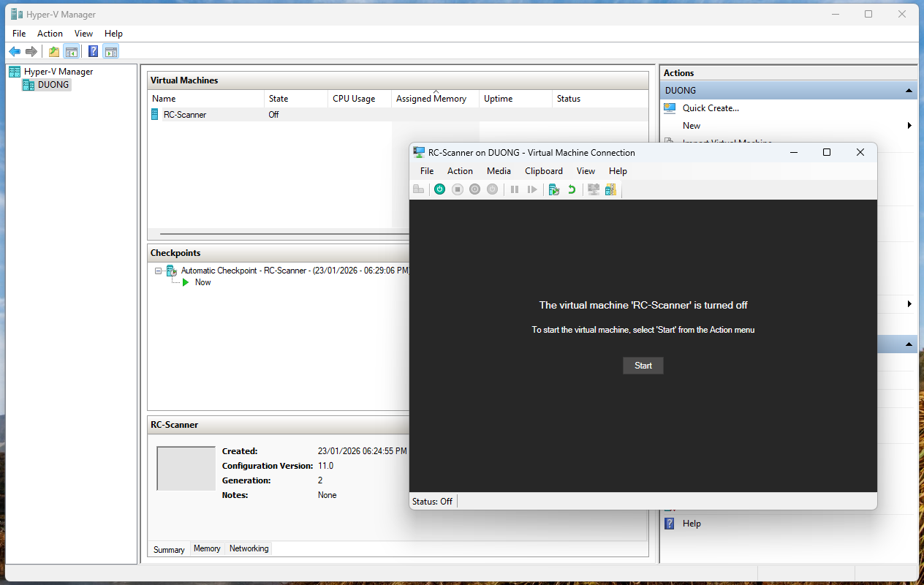Click the green Start power icon in VM toolbar
The width and height of the screenshot is (924, 585).
(x=439, y=189)
